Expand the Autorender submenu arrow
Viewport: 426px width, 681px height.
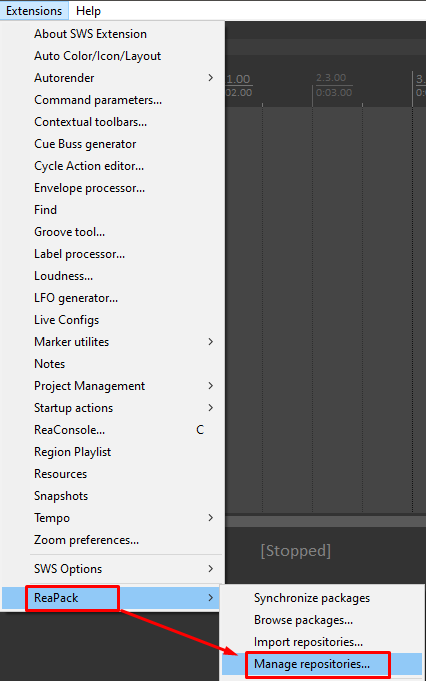[x=211, y=78]
